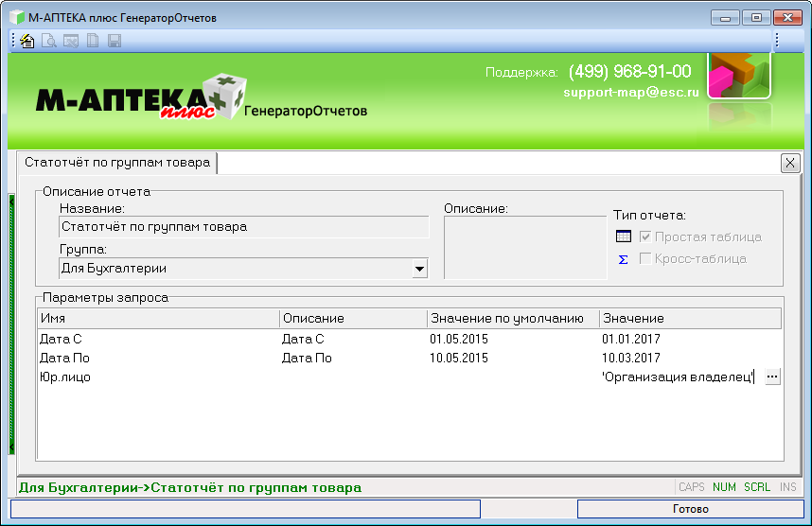Click the Имя column header
The height and width of the screenshot is (526, 812).
pos(158,319)
